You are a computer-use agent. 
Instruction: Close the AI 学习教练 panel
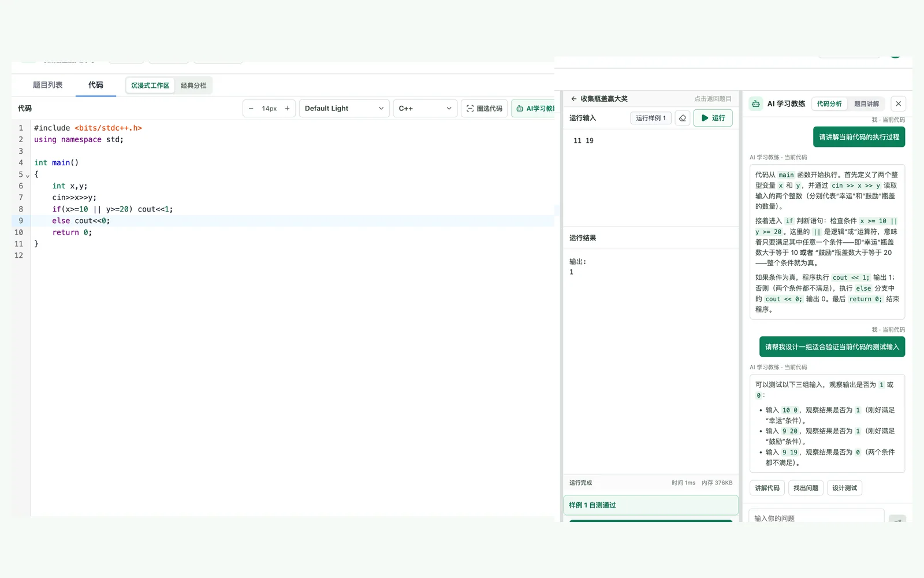pos(898,104)
